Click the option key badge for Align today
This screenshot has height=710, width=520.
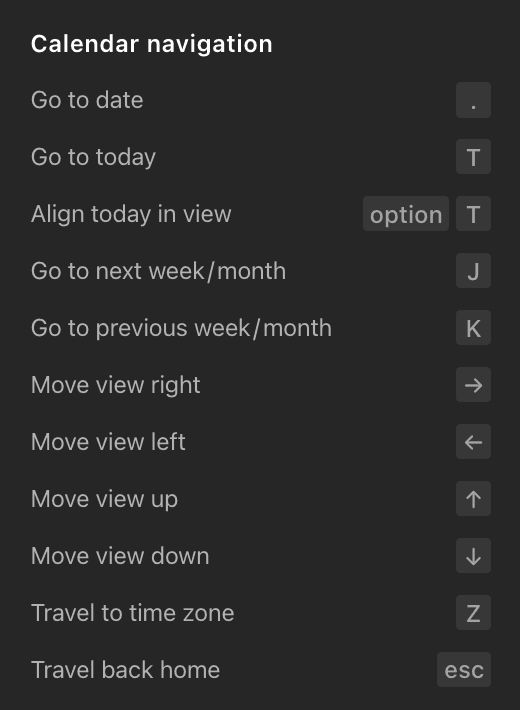(x=406, y=214)
